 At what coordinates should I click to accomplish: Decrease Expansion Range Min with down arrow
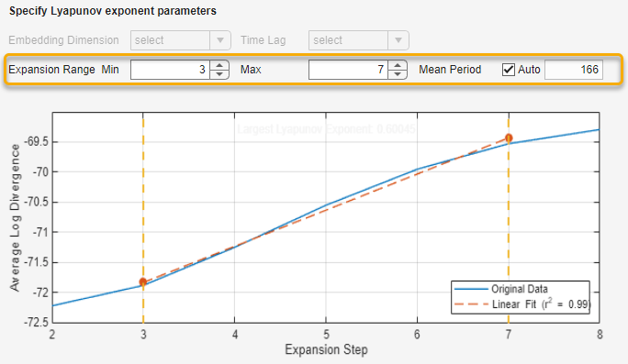219,74
